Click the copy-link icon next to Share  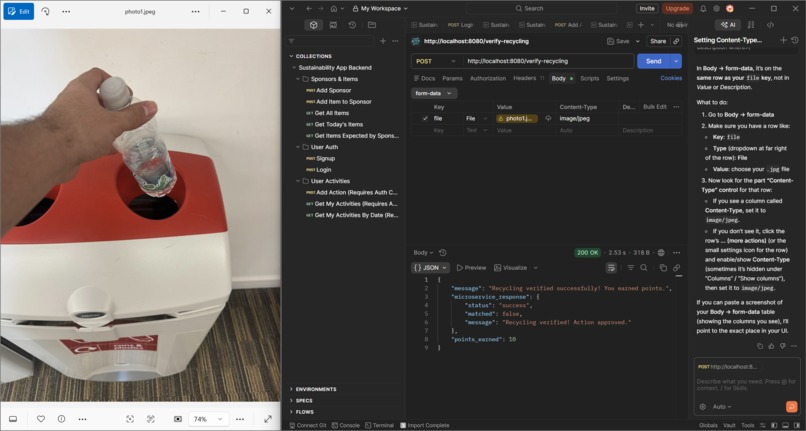[676, 41]
